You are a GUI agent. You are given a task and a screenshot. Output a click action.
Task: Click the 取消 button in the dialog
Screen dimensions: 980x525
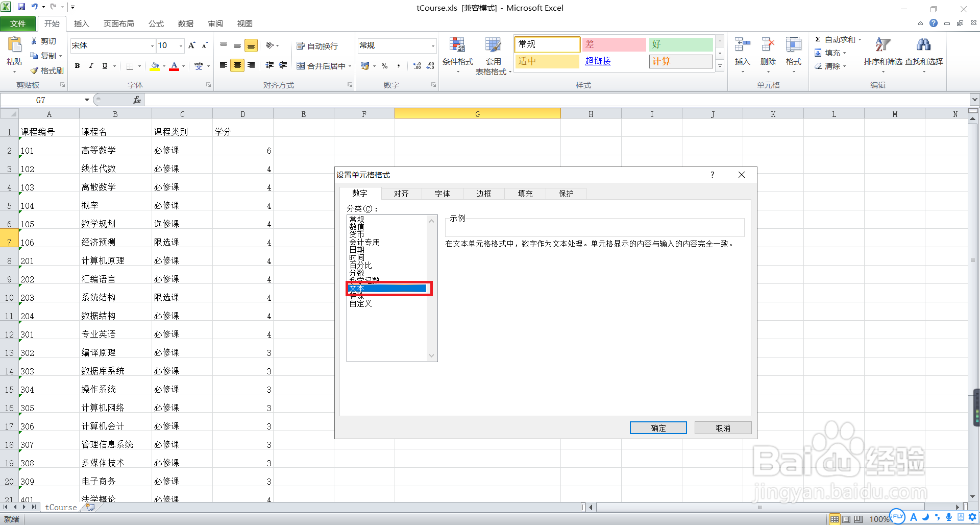[x=723, y=427]
